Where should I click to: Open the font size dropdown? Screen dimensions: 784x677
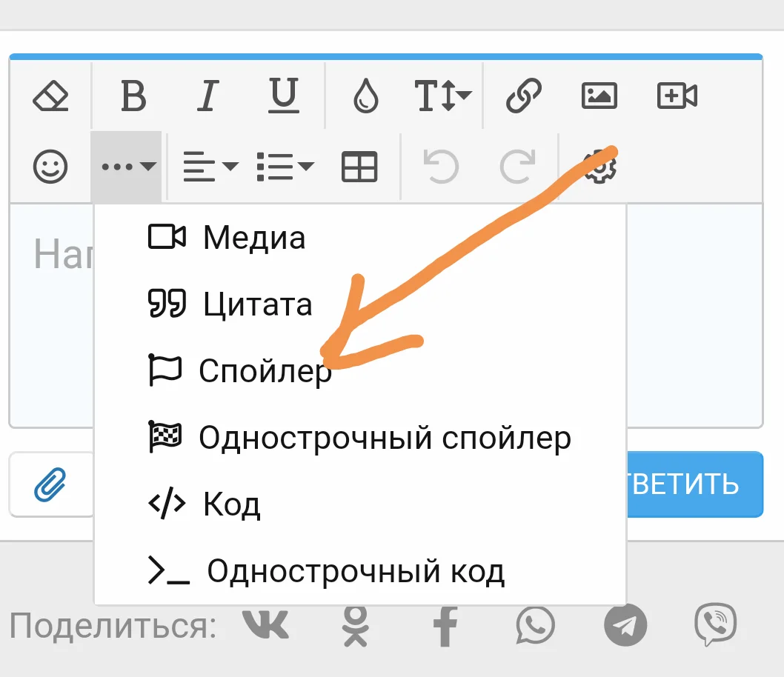[x=442, y=95]
